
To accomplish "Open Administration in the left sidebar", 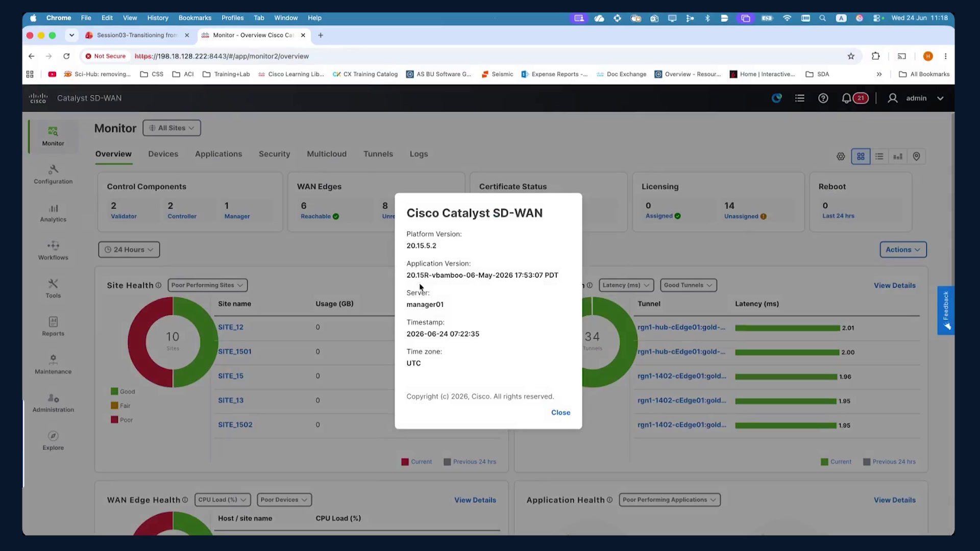I will (53, 403).
